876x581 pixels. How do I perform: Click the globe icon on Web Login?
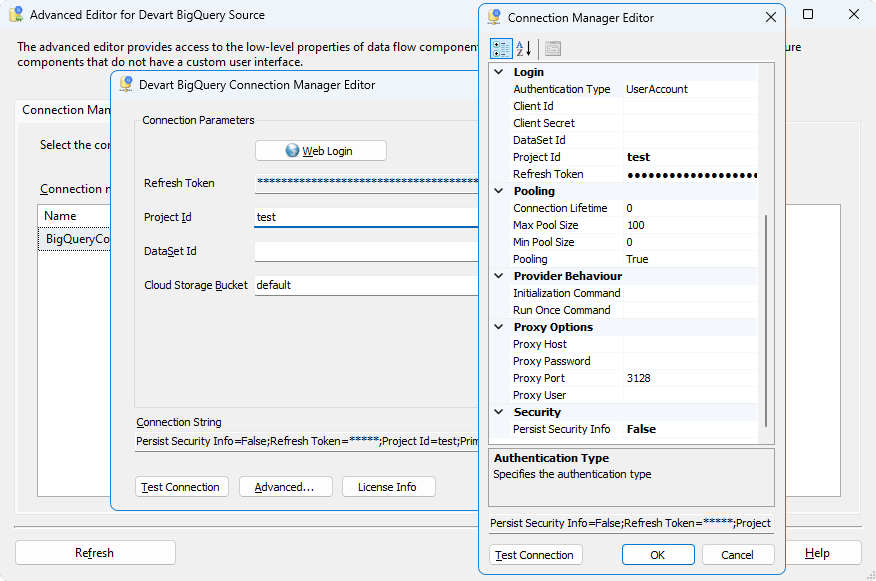click(292, 151)
